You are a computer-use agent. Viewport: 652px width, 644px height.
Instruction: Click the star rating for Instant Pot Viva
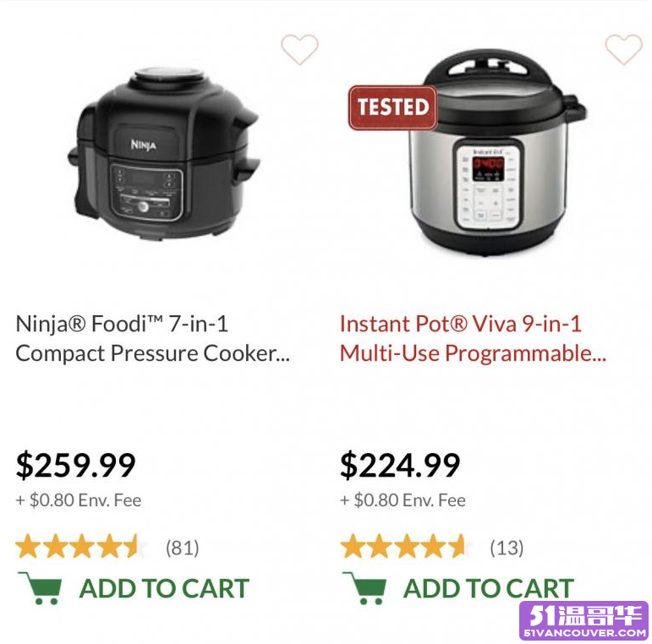pos(406,547)
